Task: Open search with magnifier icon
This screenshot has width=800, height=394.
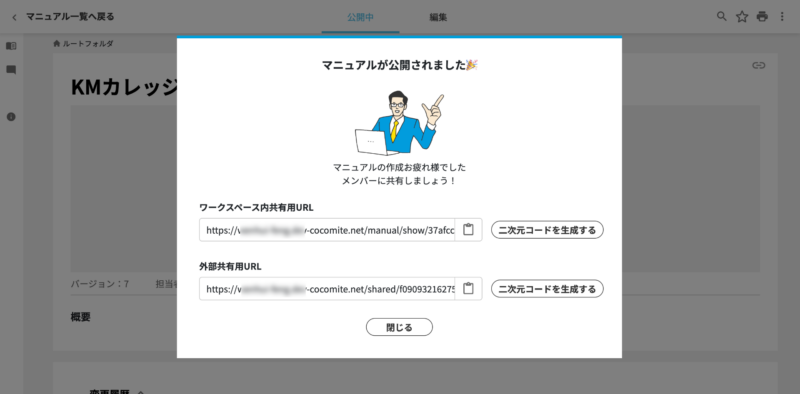Action: pyautogui.click(x=721, y=16)
